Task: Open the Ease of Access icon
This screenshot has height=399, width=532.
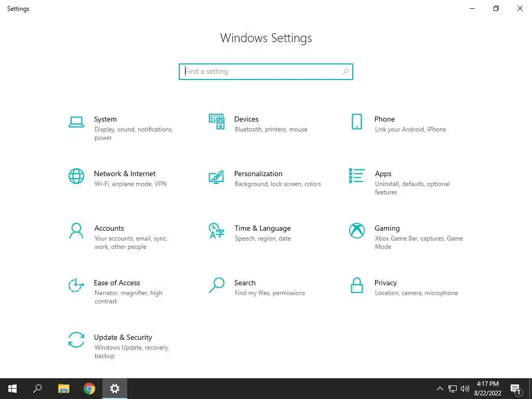Action: [x=76, y=285]
